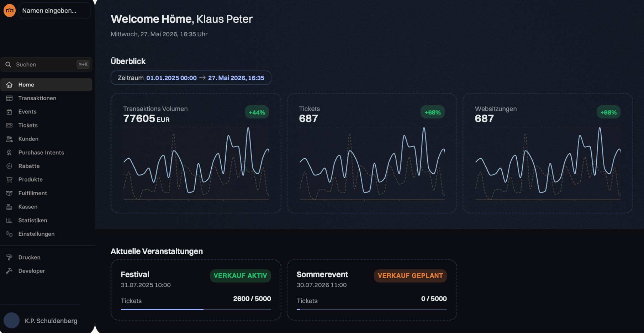Viewport: 644px width, 333px height.
Task: Click the Tickets icon in sidebar
Action: [9, 125]
